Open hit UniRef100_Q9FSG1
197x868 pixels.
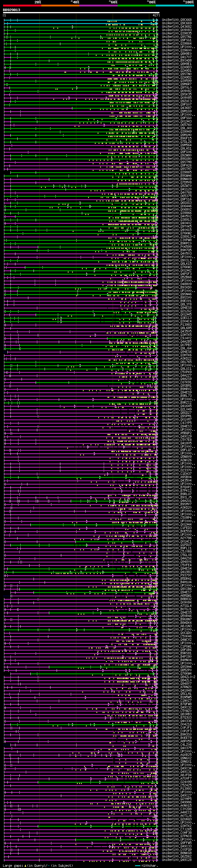177,40
